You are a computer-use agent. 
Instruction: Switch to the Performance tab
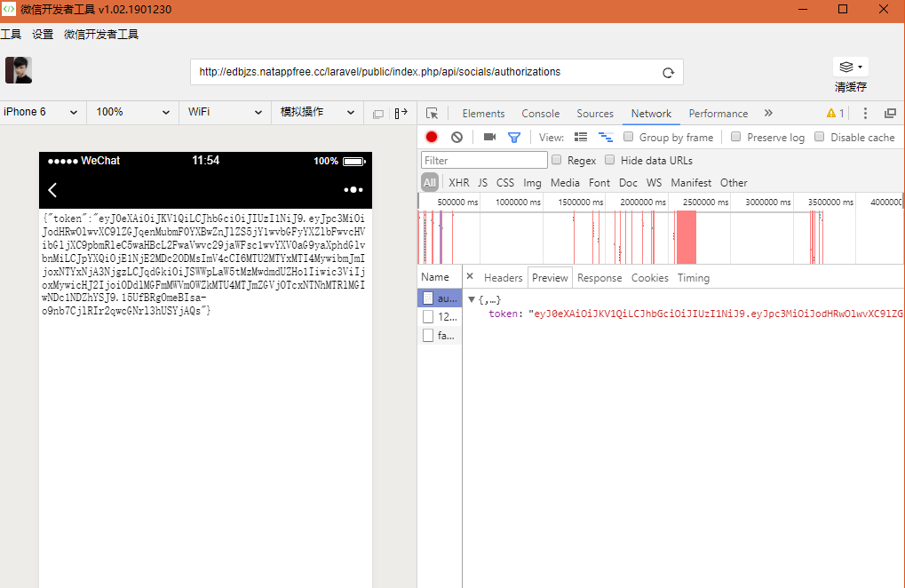coord(718,114)
